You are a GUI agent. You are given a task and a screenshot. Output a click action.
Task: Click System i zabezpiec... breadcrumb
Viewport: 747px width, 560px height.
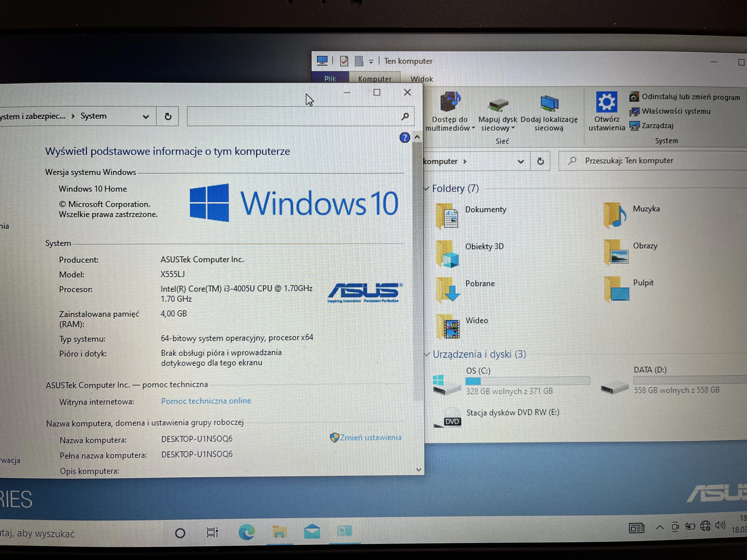[x=32, y=116]
